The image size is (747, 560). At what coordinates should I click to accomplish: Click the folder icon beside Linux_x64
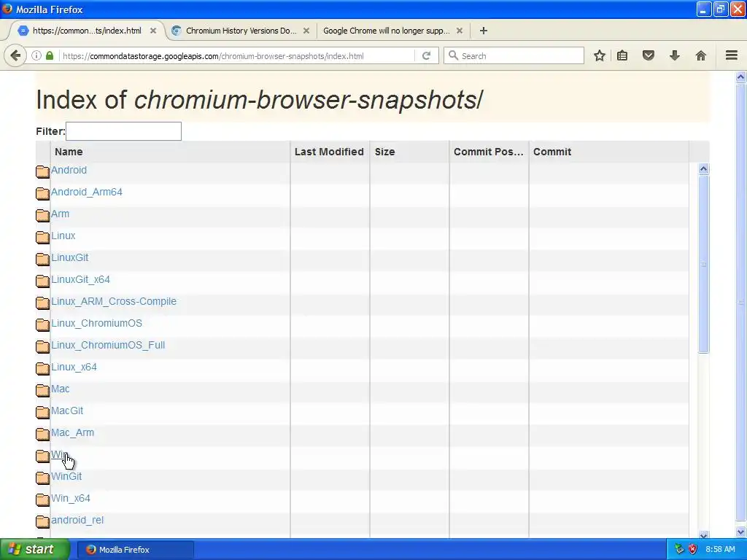pos(42,368)
